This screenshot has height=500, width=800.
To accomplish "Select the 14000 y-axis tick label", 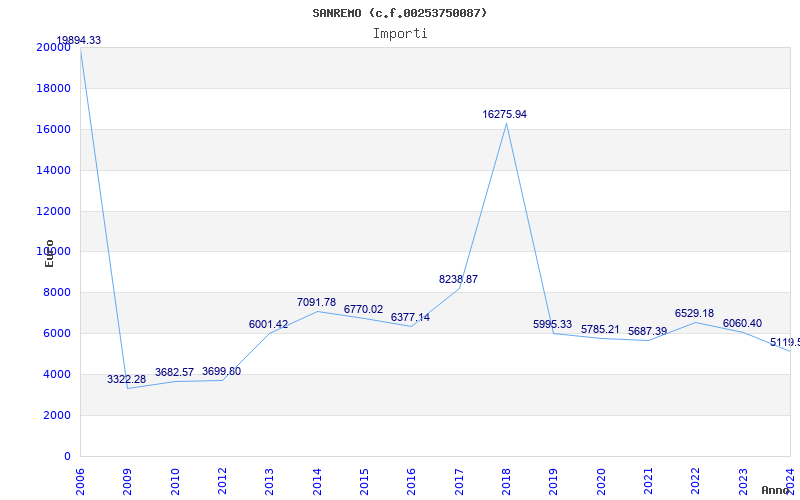I will (54, 170).
